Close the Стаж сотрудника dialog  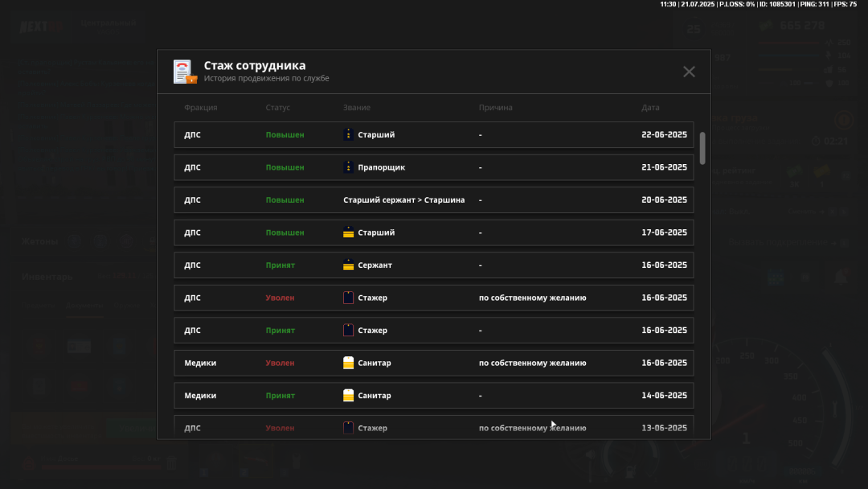pyautogui.click(x=689, y=72)
